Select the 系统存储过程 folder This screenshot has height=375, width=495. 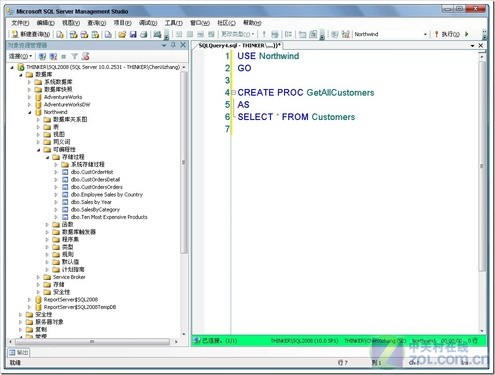pyautogui.click(x=88, y=165)
